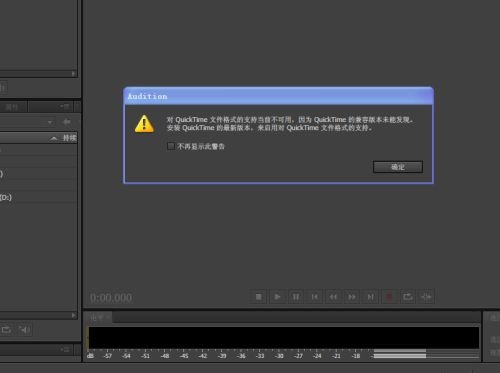This screenshot has width=500, height=373.
Task: Open the location dropdown in browser panel
Action: (x=50, y=122)
